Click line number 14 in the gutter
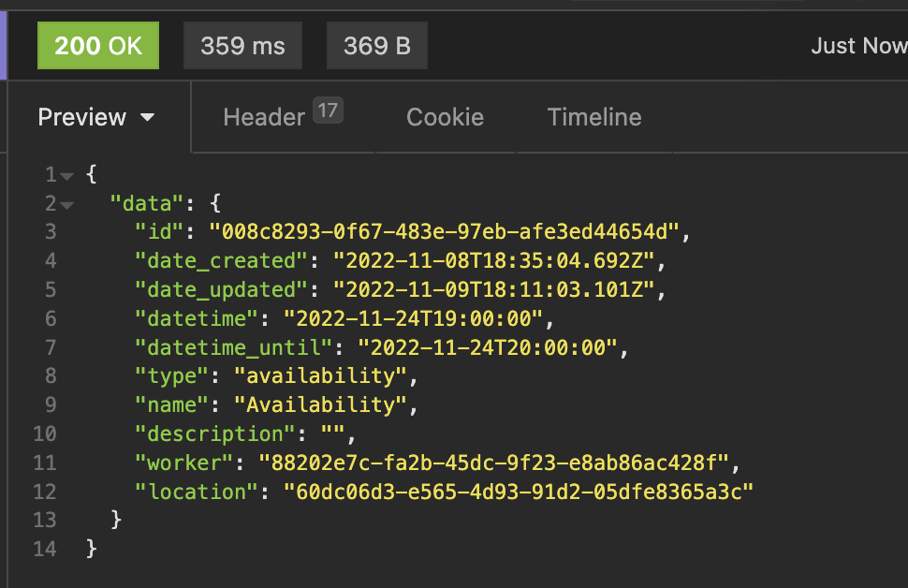 (45, 550)
